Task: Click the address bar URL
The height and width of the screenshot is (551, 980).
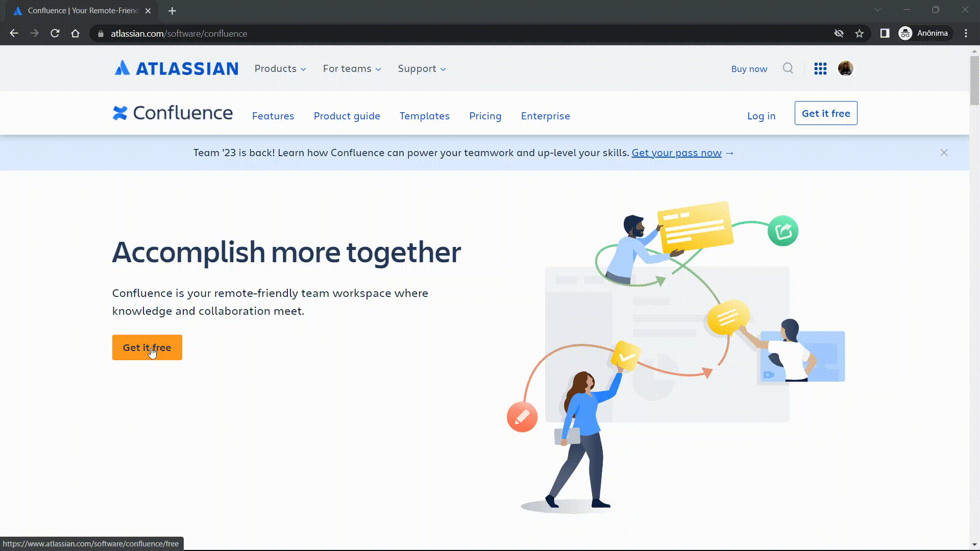Action: 179,34
